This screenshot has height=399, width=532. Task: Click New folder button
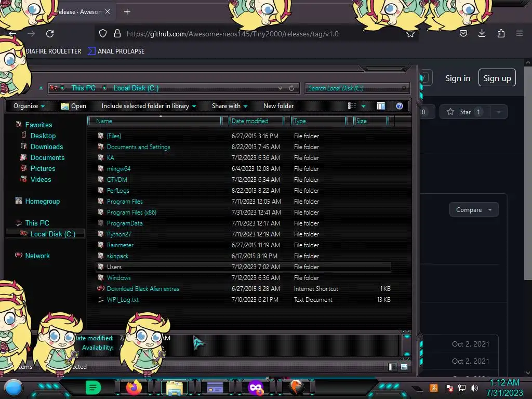pos(278,106)
